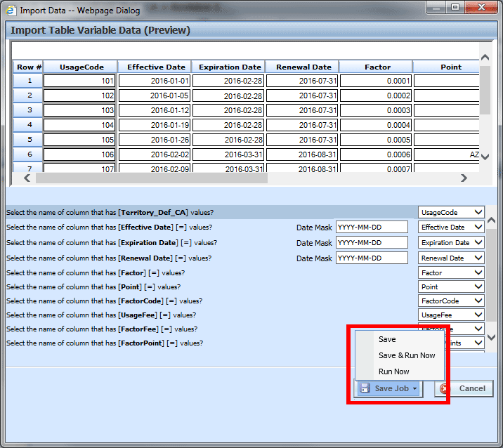Select row number 5 header
The image size is (503, 448).
point(28,140)
